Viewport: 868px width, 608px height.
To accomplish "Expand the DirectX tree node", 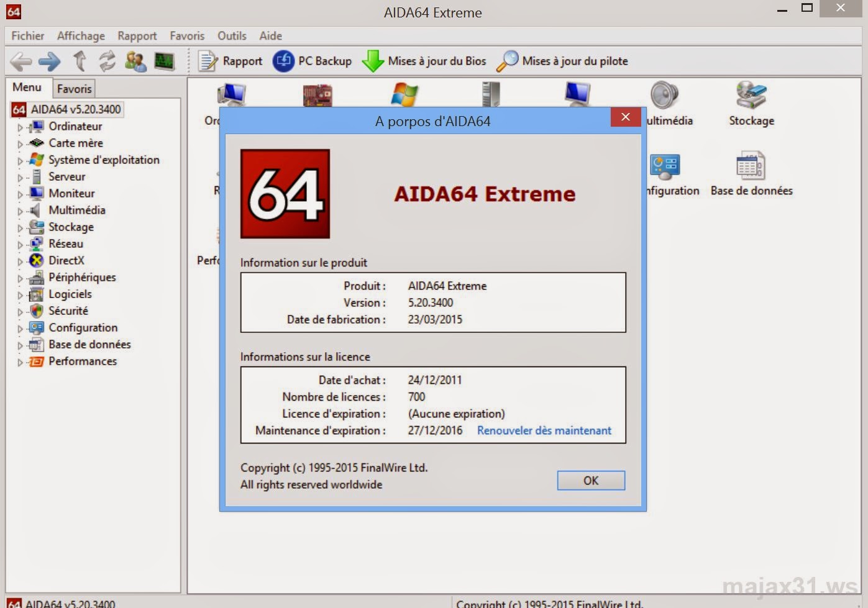I will (x=20, y=261).
